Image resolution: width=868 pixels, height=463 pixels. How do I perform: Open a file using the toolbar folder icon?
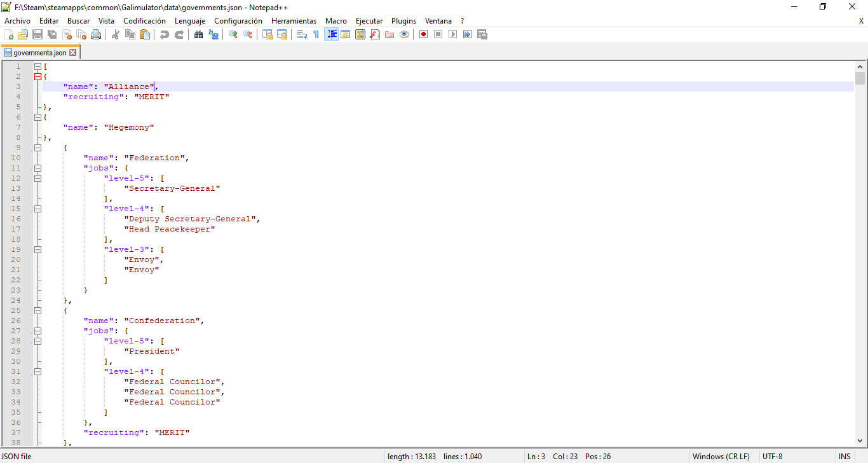pyautogui.click(x=23, y=34)
